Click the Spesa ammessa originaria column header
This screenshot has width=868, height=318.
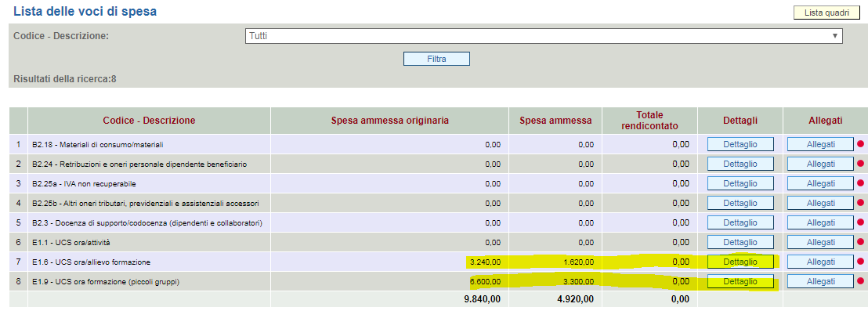click(389, 121)
